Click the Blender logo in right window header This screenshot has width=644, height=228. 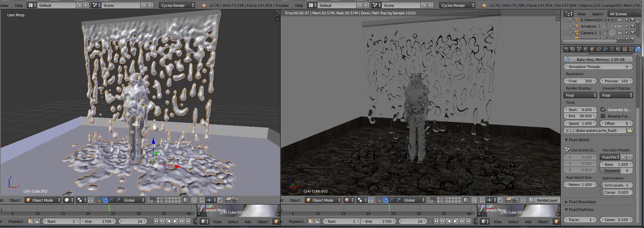click(484, 5)
